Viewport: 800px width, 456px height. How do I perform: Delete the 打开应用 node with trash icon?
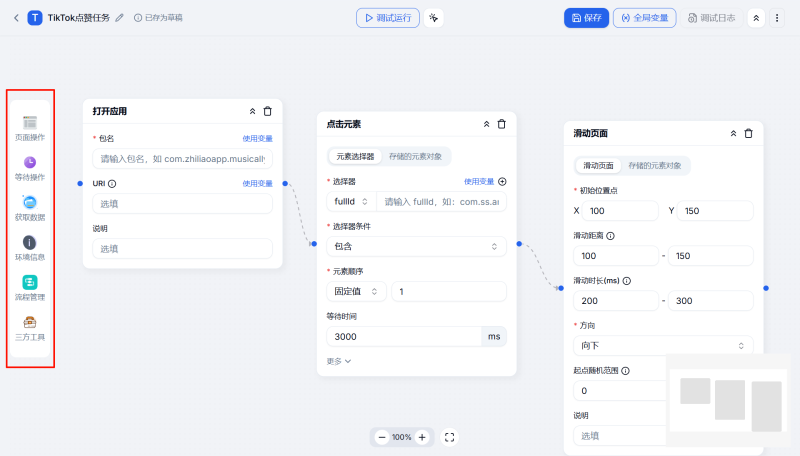pyautogui.click(x=267, y=111)
